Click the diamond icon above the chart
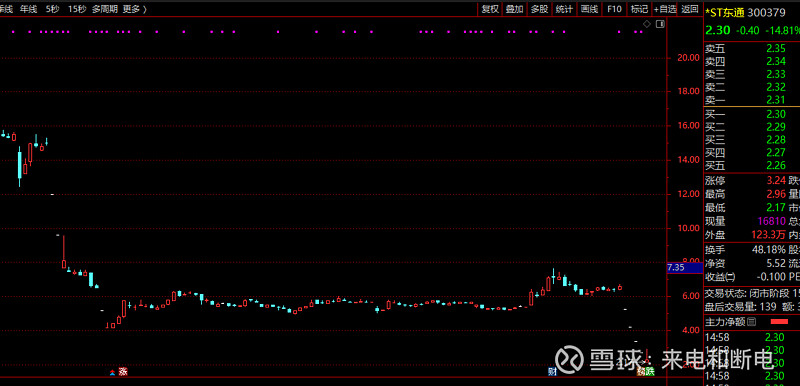This screenshot has width=800, height=386. click(x=646, y=23)
